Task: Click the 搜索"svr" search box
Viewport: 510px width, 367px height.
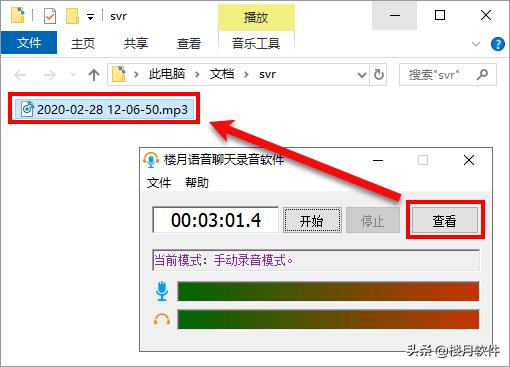Action: (448, 75)
